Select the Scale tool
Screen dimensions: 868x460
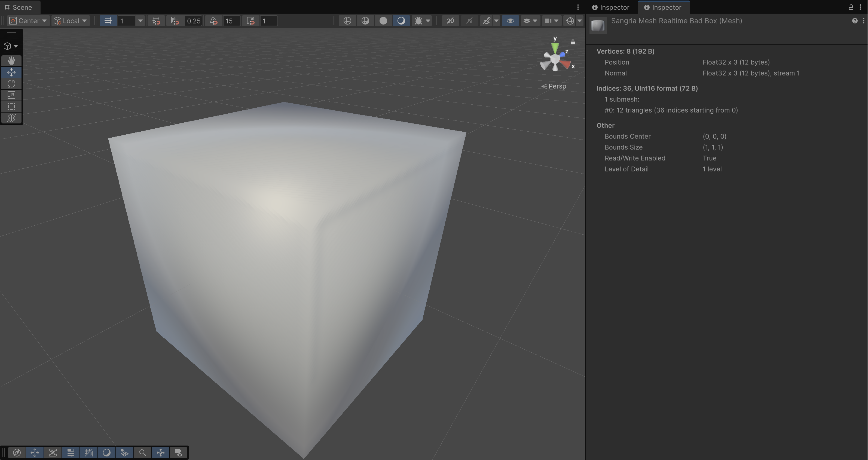click(11, 95)
